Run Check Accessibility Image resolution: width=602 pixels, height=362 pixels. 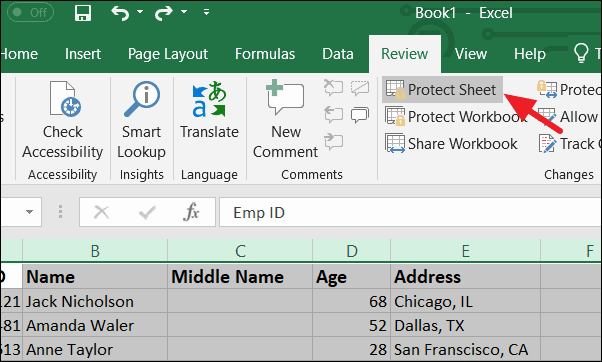[x=63, y=120]
